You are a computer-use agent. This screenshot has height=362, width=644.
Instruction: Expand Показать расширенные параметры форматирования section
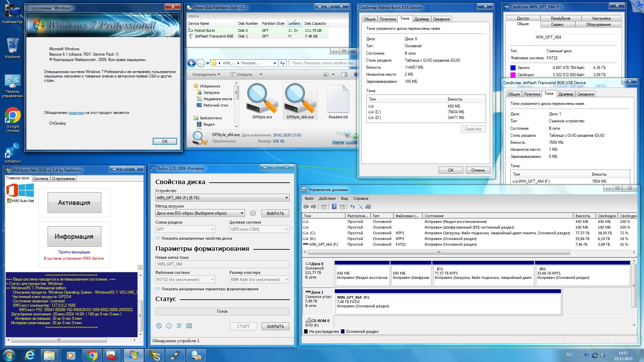[x=210, y=289]
